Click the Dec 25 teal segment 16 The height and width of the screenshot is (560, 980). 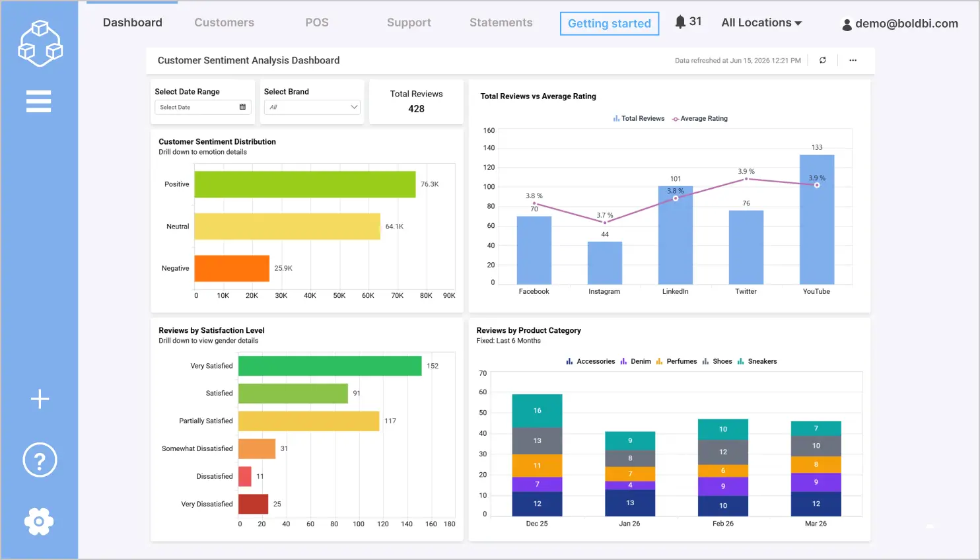click(x=538, y=411)
